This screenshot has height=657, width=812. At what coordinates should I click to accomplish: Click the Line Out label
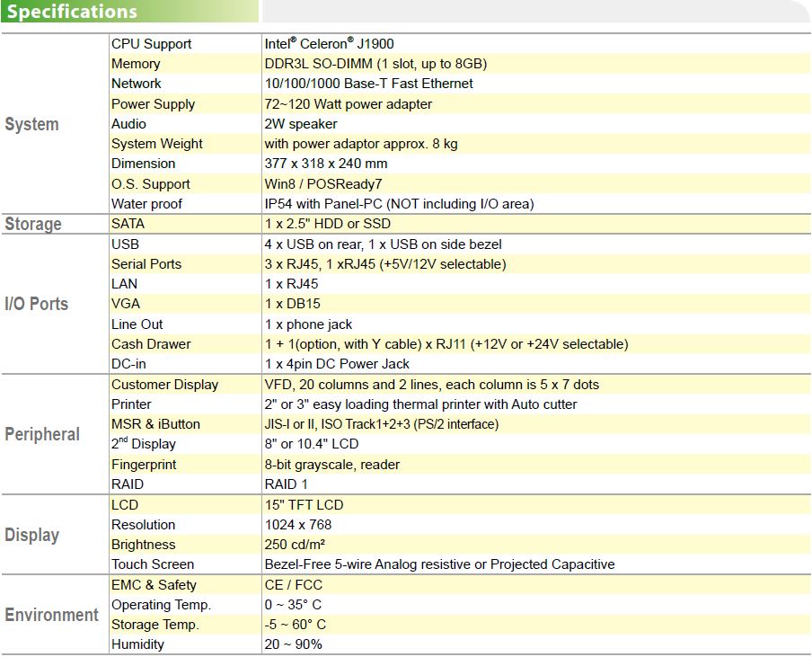[137, 324]
